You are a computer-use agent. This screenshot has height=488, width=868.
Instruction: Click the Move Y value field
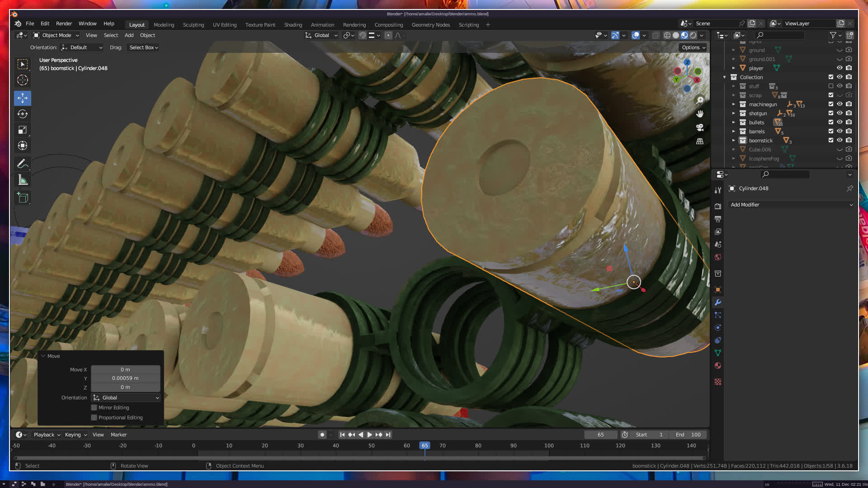[125, 379]
